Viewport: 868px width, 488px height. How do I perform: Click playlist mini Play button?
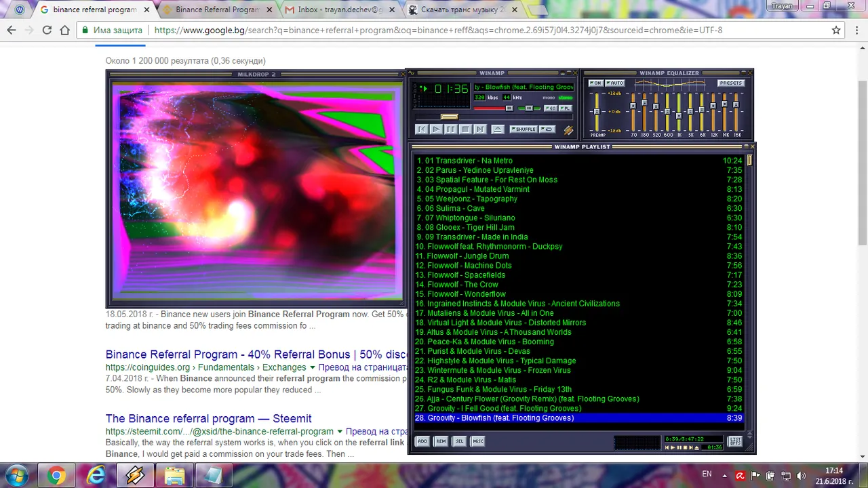(673, 448)
